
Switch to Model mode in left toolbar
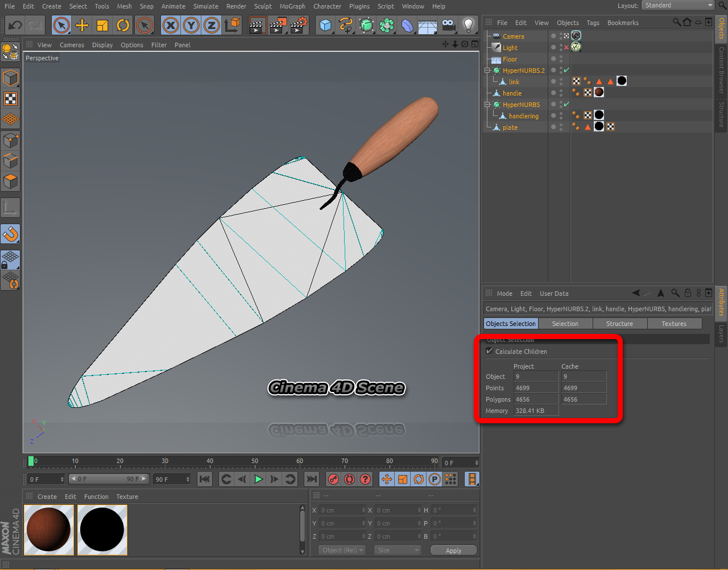pos(11,78)
